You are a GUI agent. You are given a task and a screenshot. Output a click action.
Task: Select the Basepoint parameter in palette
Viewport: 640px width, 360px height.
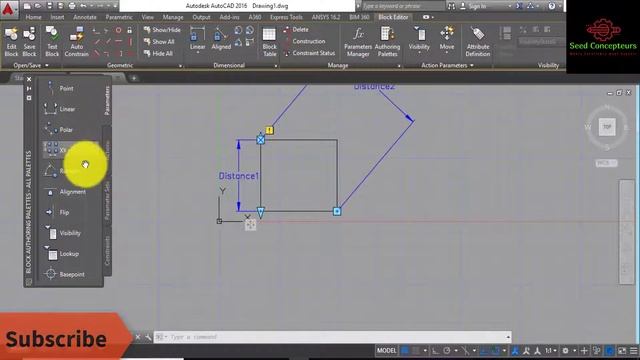pyautogui.click(x=64, y=274)
